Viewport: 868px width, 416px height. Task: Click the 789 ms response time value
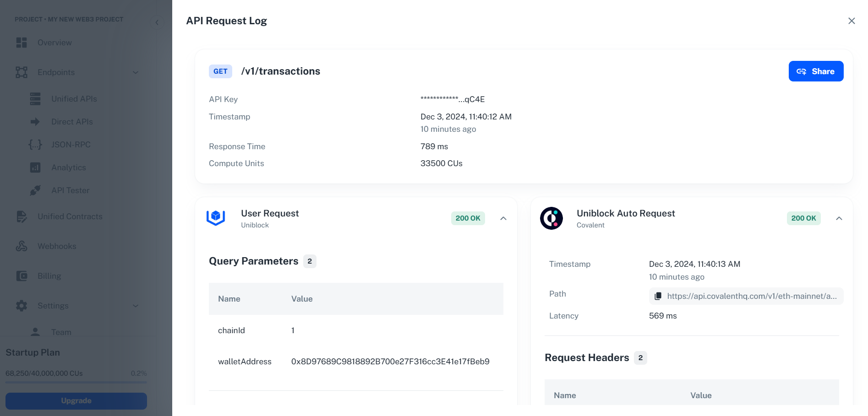[434, 146]
